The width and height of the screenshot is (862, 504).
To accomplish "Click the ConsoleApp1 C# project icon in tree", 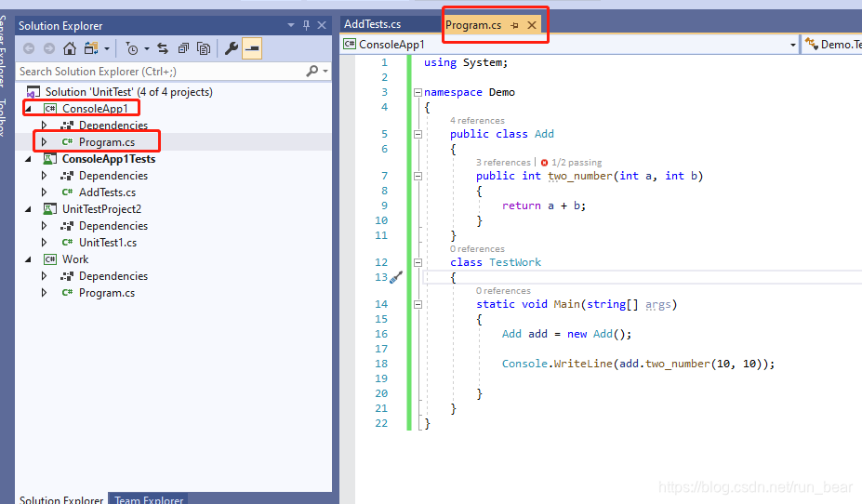I will [x=50, y=109].
